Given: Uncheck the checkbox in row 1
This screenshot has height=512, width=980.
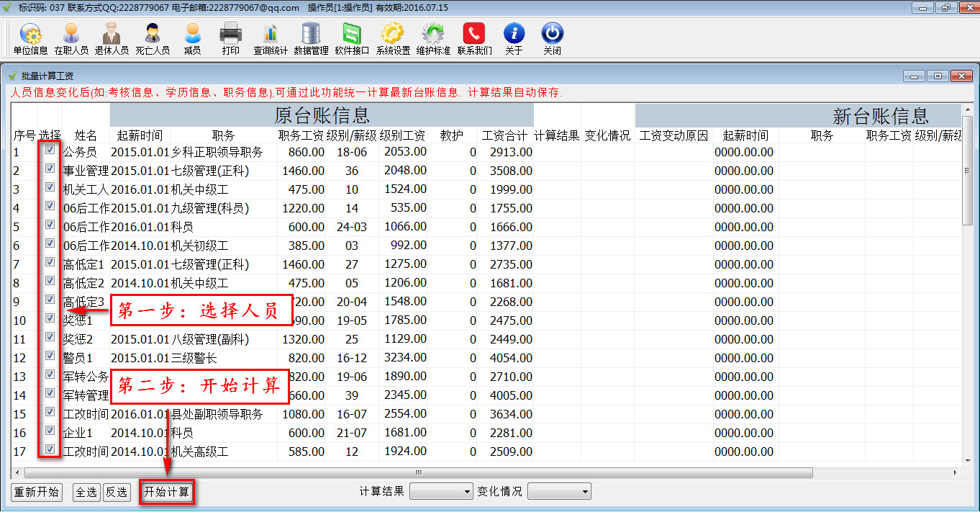Looking at the screenshot, I should [50, 150].
